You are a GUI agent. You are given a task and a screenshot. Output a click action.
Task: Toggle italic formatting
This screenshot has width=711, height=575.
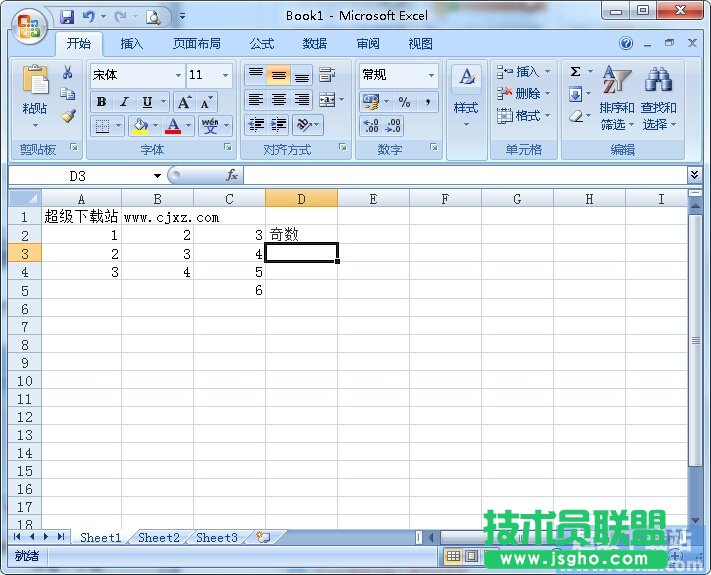tap(124, 102)
